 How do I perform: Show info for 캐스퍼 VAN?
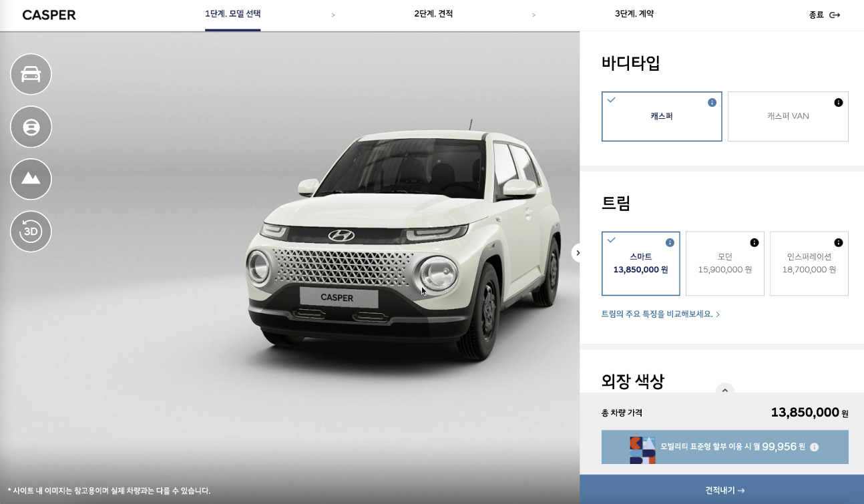pos(839,103)
